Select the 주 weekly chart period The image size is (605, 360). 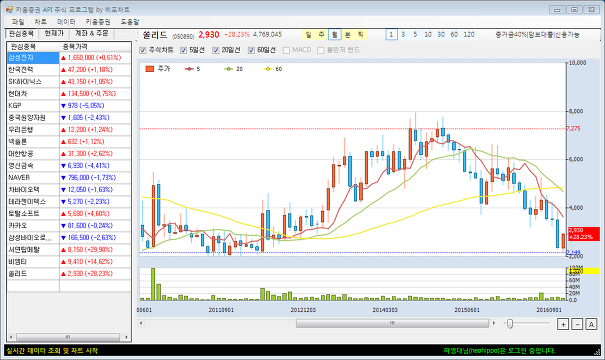(x=321, y=35)
